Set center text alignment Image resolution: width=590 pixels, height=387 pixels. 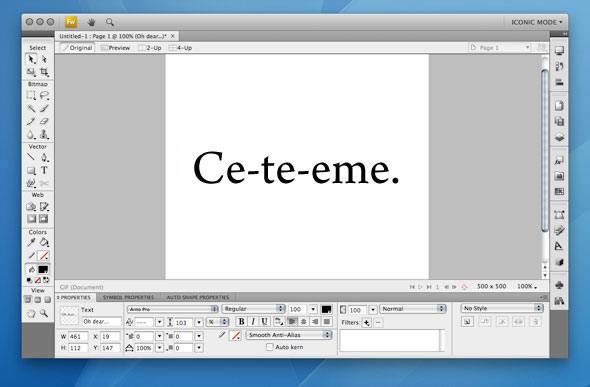[304, 322]
